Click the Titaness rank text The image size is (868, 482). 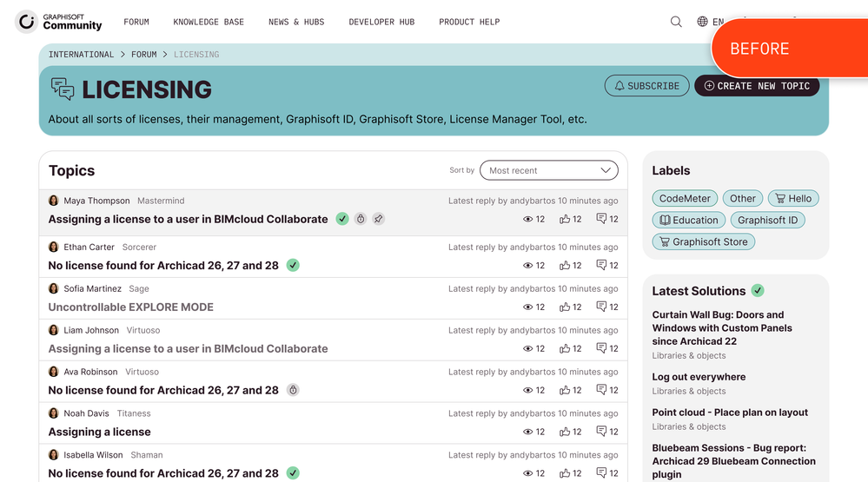click(134, 413)
